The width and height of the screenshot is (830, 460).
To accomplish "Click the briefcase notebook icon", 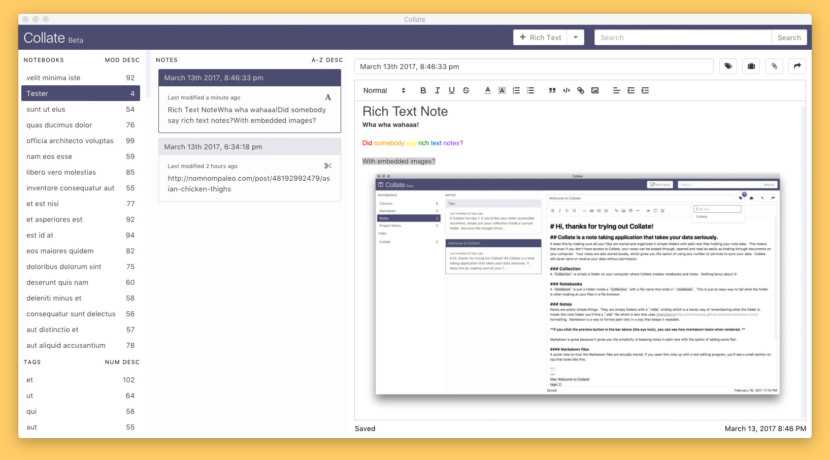I will 750,67.
